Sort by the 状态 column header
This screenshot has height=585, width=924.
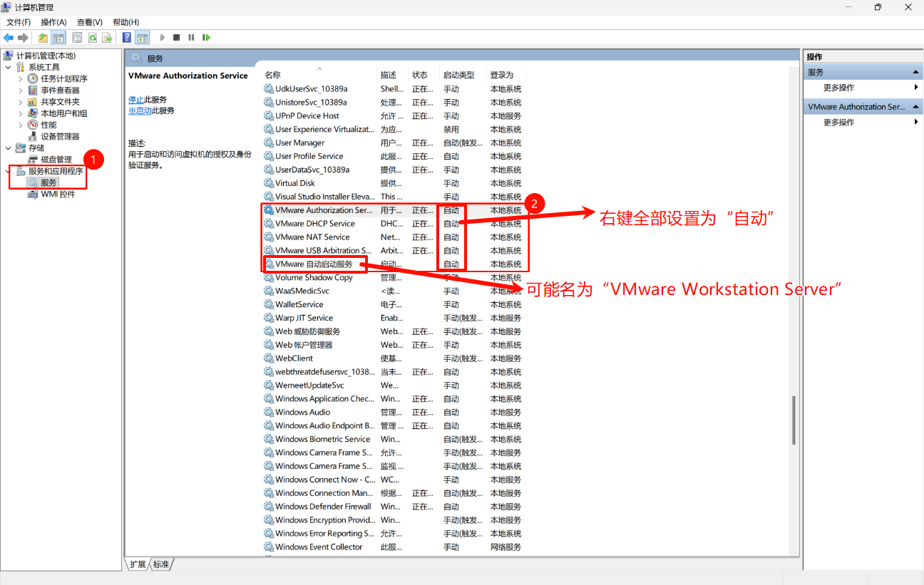click(424, 75)
